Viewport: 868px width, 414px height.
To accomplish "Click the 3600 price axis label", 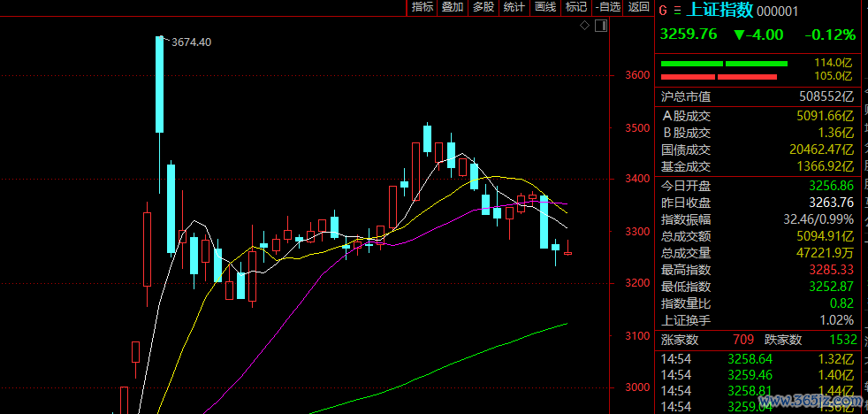I will click(637, 75).
